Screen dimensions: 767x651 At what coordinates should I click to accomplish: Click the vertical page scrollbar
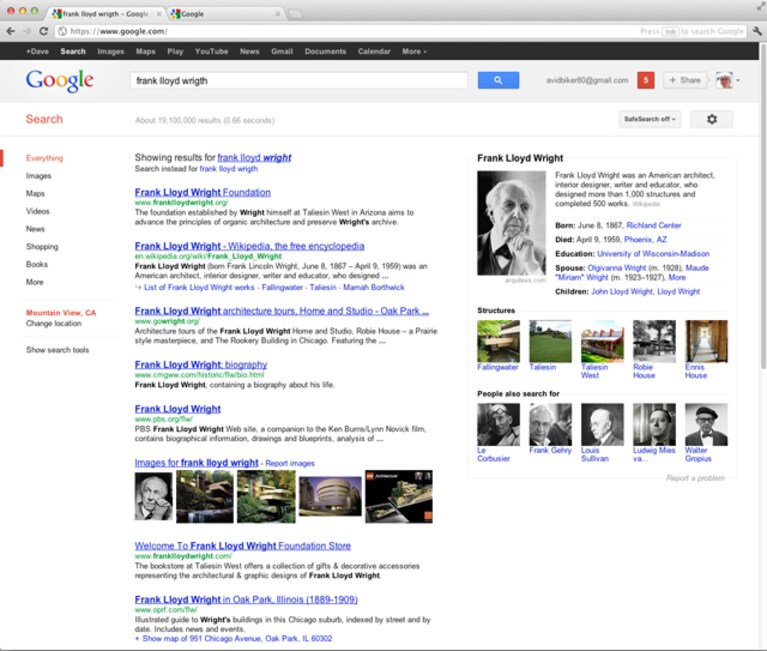pos(763,205)
